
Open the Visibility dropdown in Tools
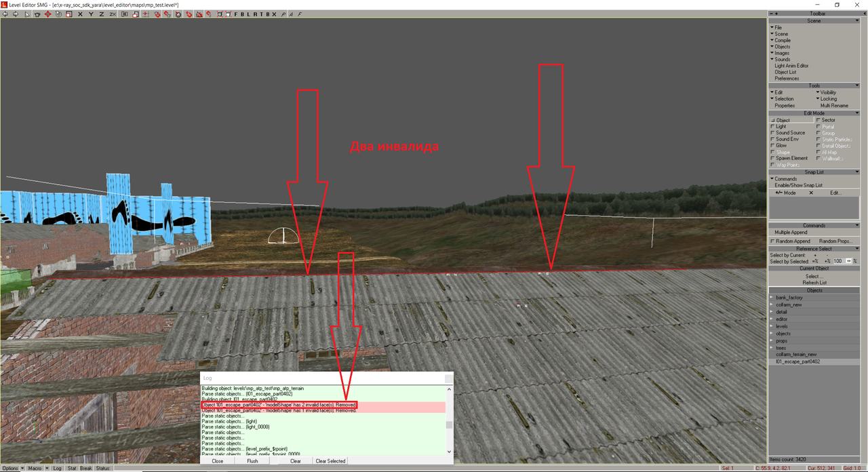(826, 92)
